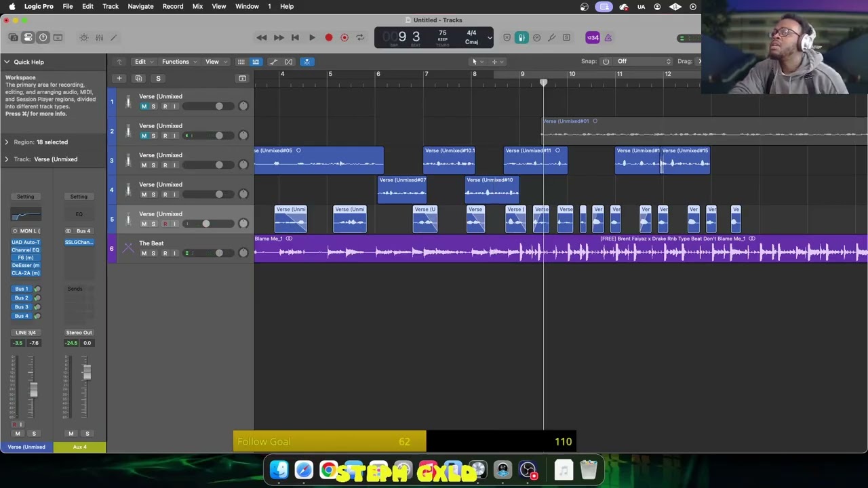The image size is (868, 488).
Task: Switch to grid view icon
Action: point(241,62)
